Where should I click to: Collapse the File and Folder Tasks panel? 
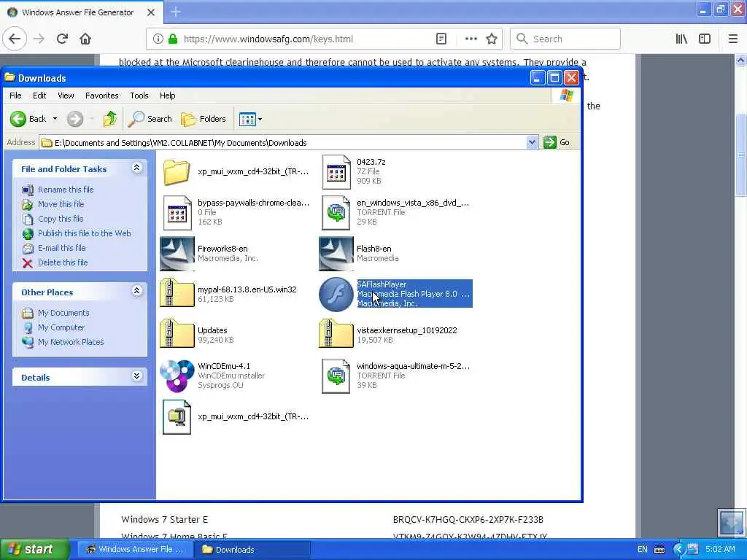(x=136, y=168)
